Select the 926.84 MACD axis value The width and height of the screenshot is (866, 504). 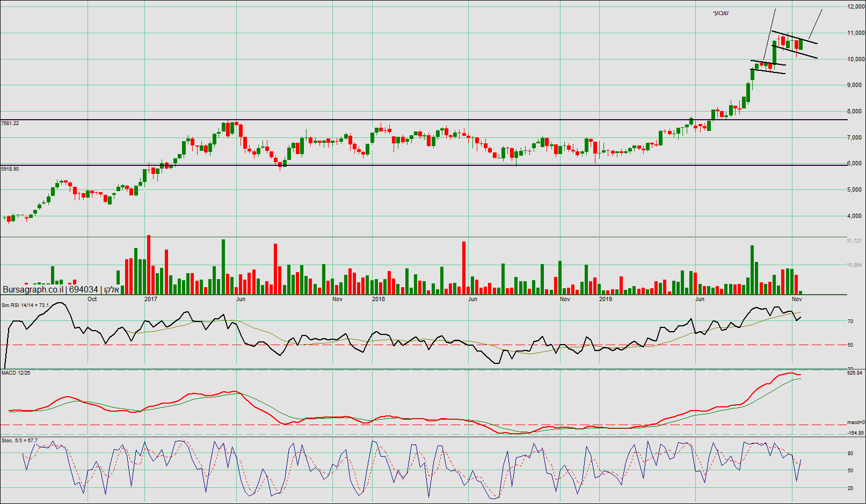point(855,372)
